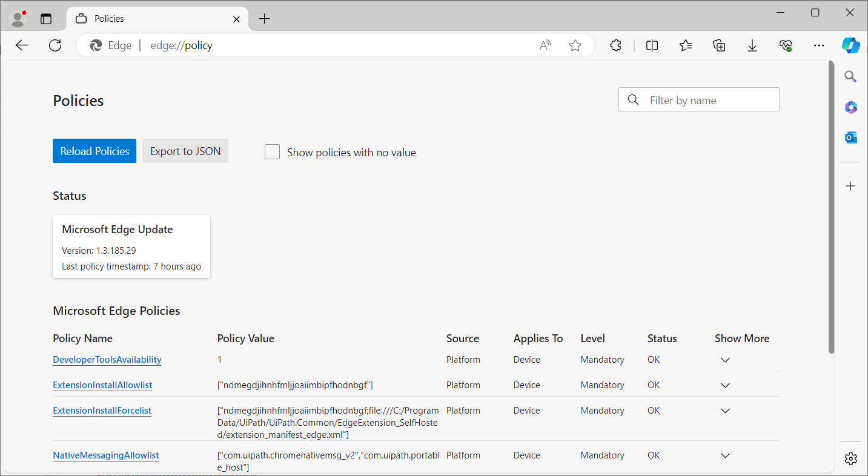Enable Show policies with no value
868x476 pixels.
click(273, 152)
